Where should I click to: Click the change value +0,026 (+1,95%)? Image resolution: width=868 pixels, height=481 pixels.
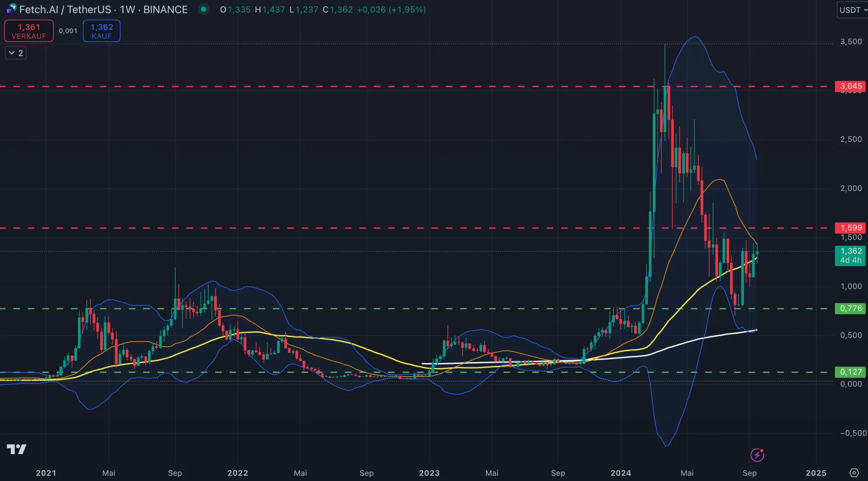pos(391,10)
